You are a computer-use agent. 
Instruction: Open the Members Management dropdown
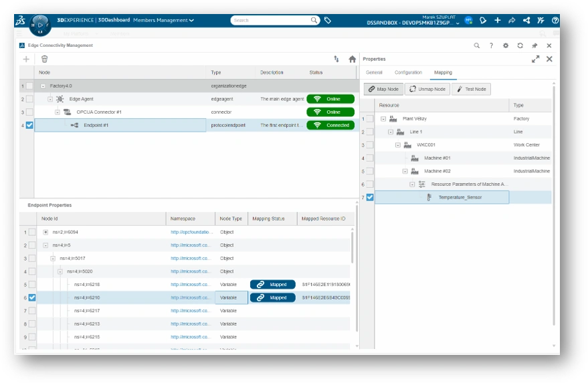[163, 20]
